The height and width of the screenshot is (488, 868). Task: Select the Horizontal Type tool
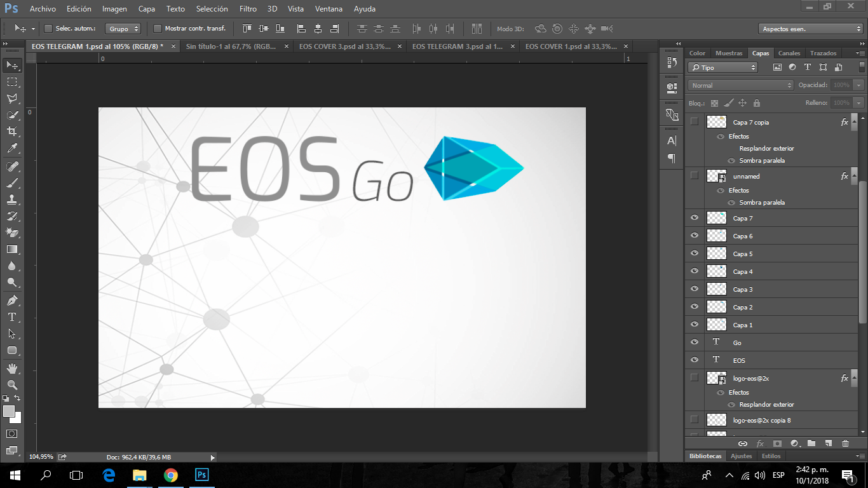12,317
